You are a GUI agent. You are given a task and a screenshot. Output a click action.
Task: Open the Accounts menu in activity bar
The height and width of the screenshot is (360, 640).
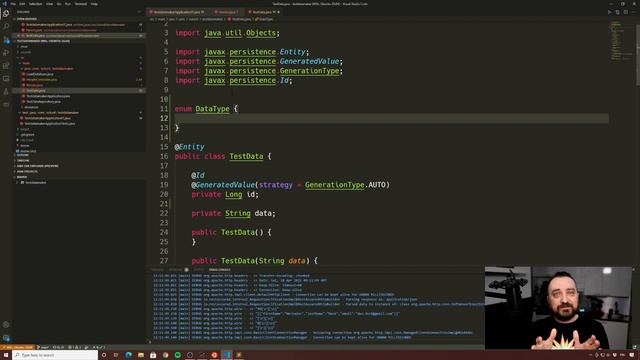[6, 325]
